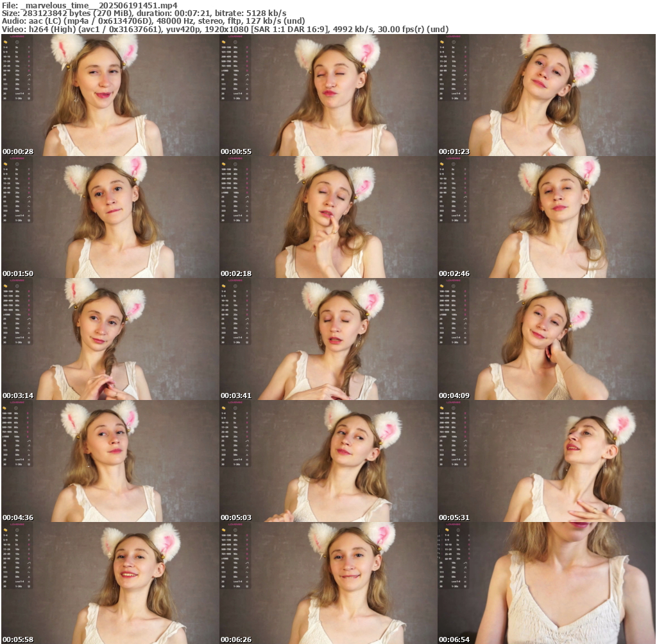Viewport: 657px width, 644px height.
Task: View the frame stamped 00:03:41
Action: (x=328, y=339)
